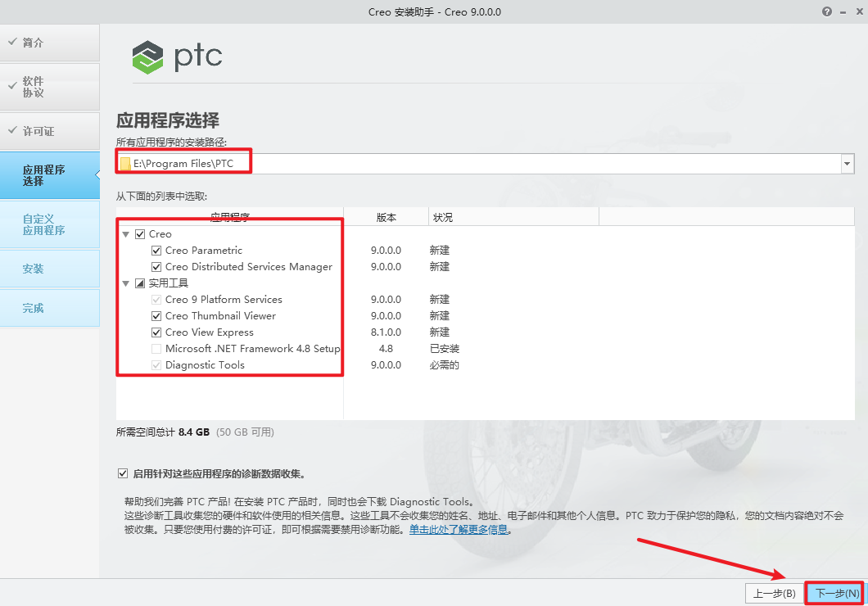Enable Microsoft .NET Framework 4.8 Setup

[x=156, y=348]
